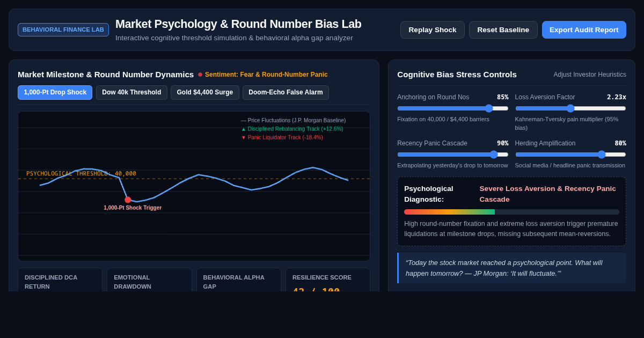The image size is (644, 338).
Task: Click Reset Baseline
Action: coord(503,30)
